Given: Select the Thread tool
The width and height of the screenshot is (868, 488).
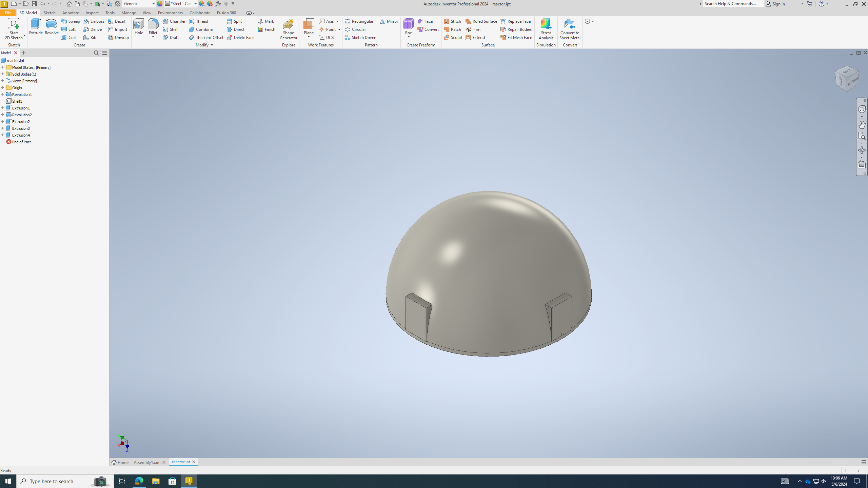Looking at the screenshot, I should pyautogui.click(x=199, y=21).
